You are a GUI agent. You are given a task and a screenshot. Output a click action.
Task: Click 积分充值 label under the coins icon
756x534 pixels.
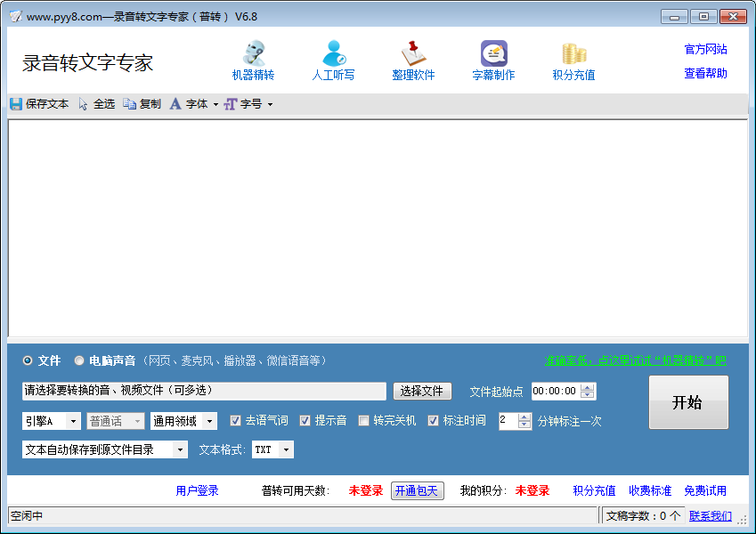click(573, 75)
